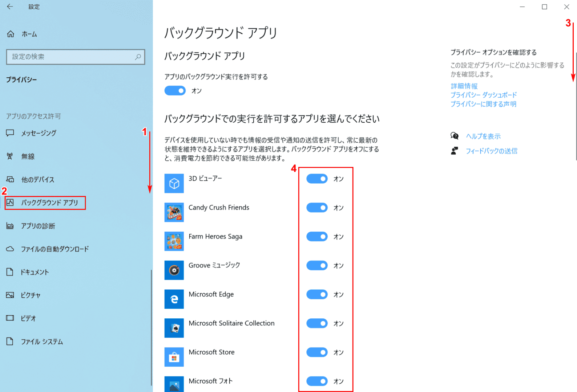Click the Home house icon
The image size is (577, 392).
11,34
